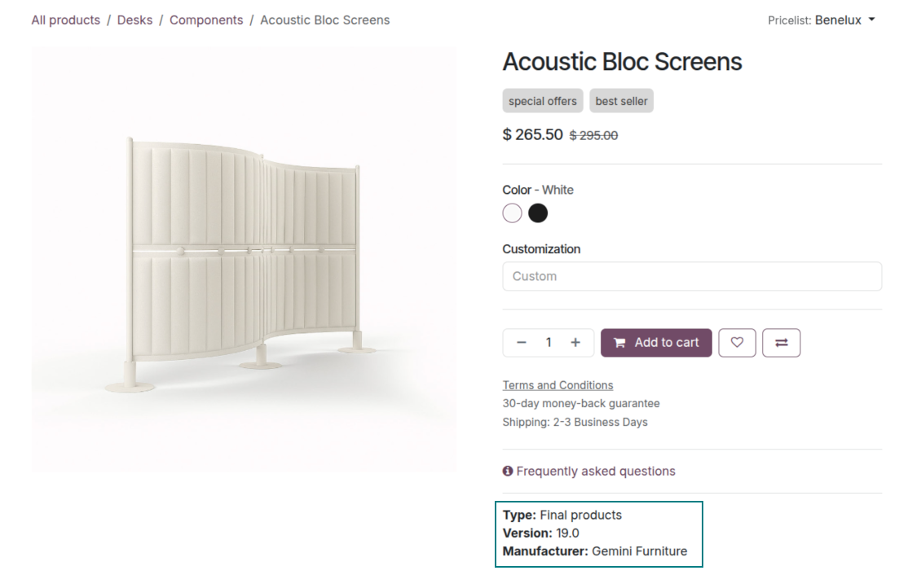The width and height of the screenshot is (921, 588).
Task: Click the special offers tag
Action: click(543, 101)
